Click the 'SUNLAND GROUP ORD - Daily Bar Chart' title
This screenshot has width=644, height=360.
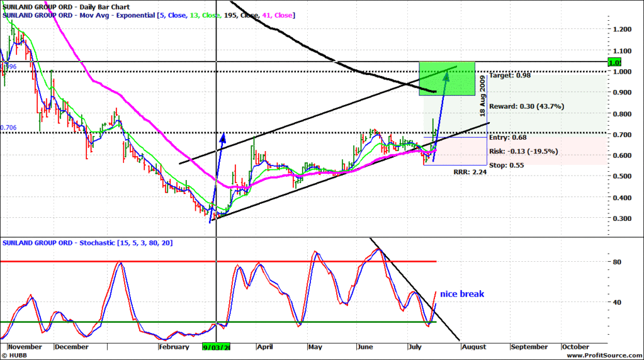(66, 7)
